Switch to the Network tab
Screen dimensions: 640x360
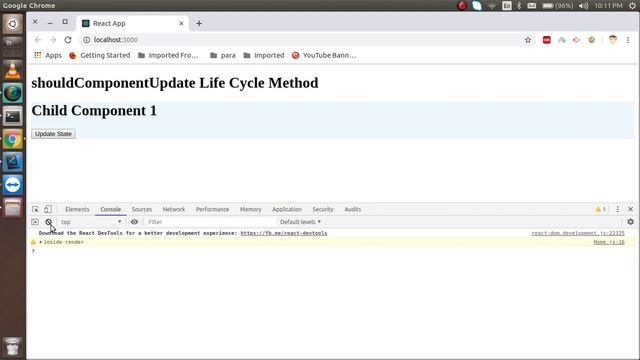tap(174, 209)
